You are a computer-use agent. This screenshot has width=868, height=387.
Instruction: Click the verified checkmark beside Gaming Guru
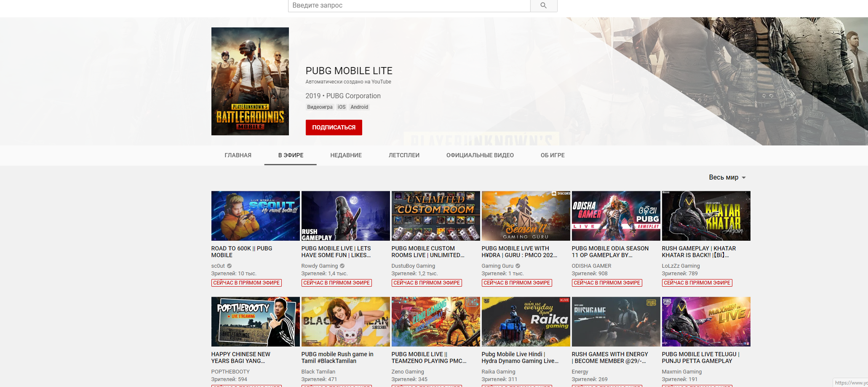(x=518, y=266)
